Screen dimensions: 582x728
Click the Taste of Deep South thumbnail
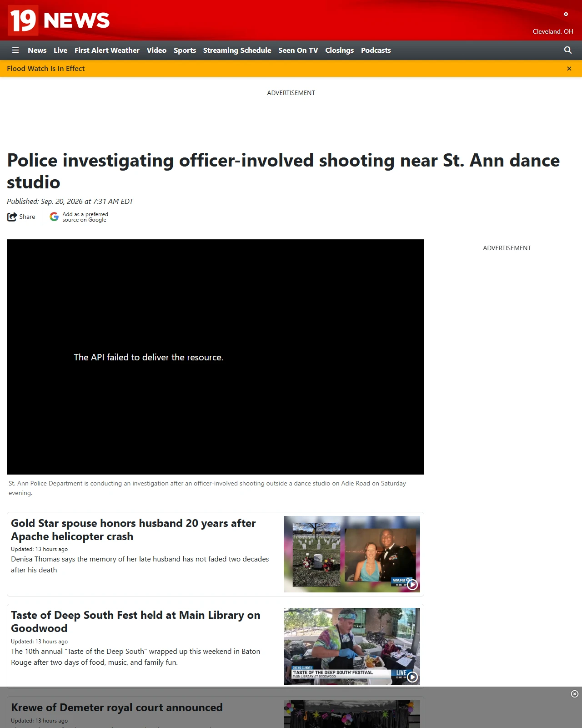352,647
